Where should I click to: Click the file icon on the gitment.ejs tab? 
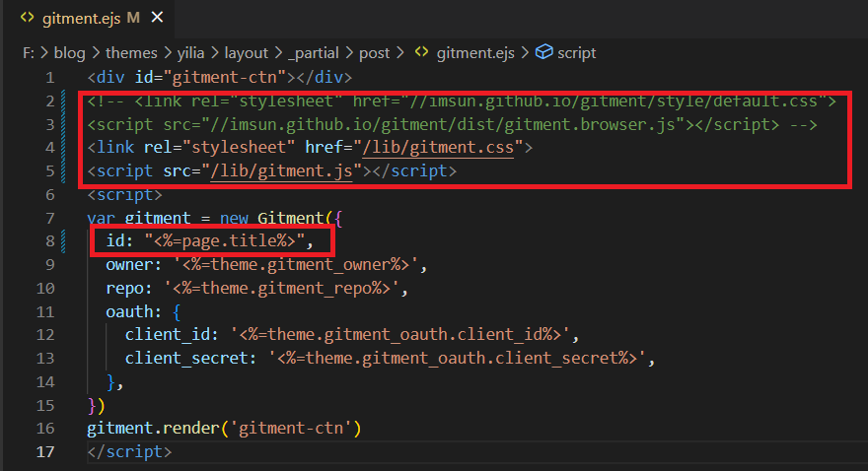click(x=28, y=19)
